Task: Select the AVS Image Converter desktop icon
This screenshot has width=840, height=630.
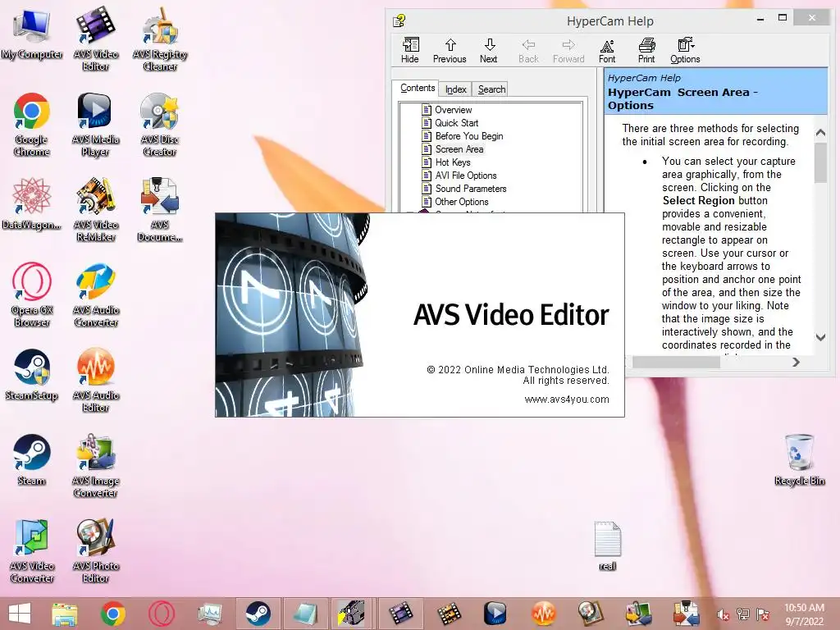Action: coord(95,465)
